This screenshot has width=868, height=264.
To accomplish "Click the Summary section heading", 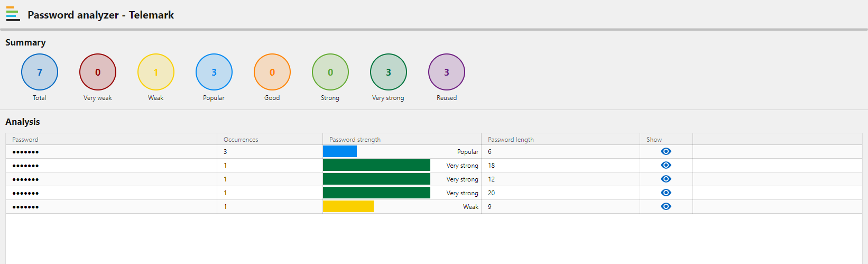I will 25,42.
